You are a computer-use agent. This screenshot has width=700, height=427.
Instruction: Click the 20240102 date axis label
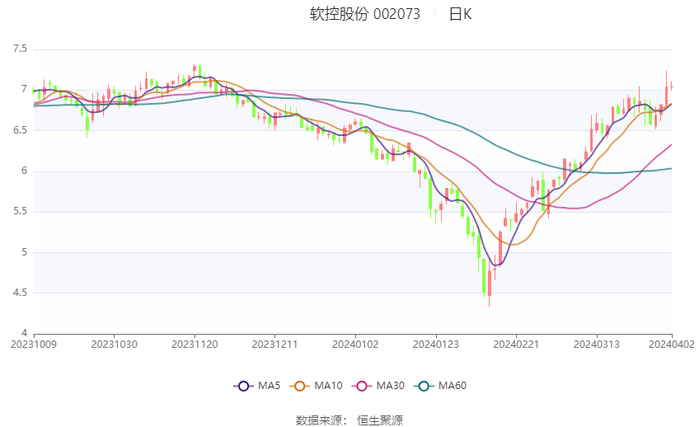click(x=356, y=343)
